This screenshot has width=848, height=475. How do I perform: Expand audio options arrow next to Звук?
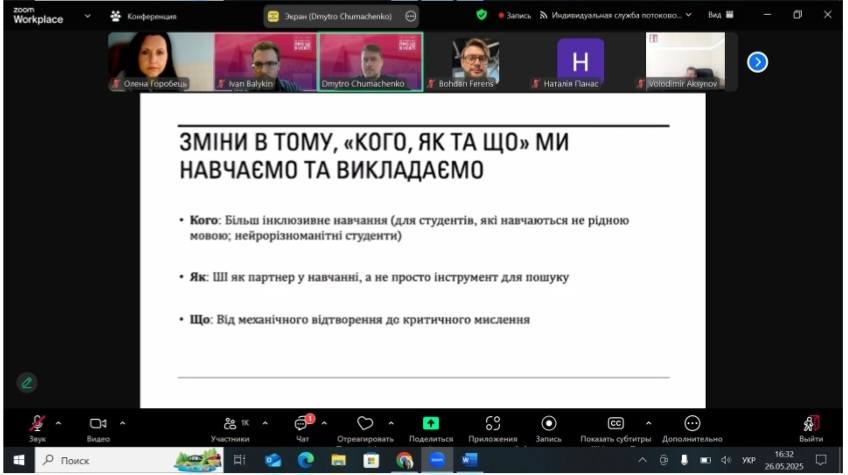click(x=58, y=423)
